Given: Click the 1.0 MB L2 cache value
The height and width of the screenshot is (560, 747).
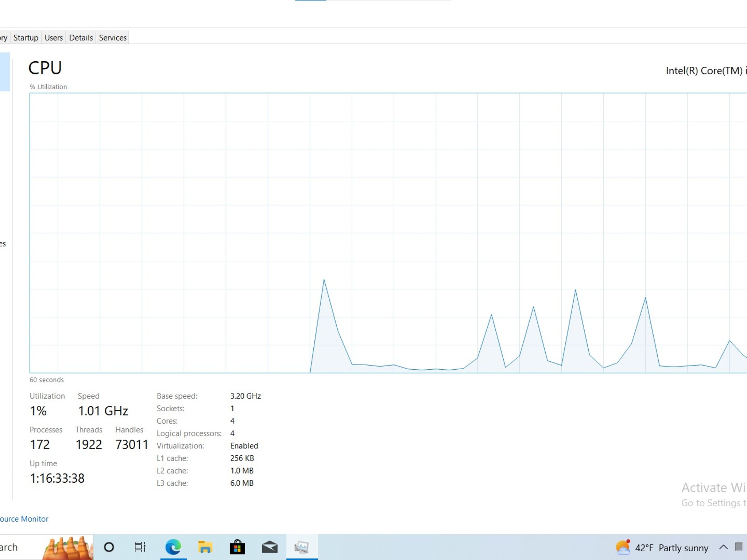Looking at the screenshot, I should coord(241,471).
